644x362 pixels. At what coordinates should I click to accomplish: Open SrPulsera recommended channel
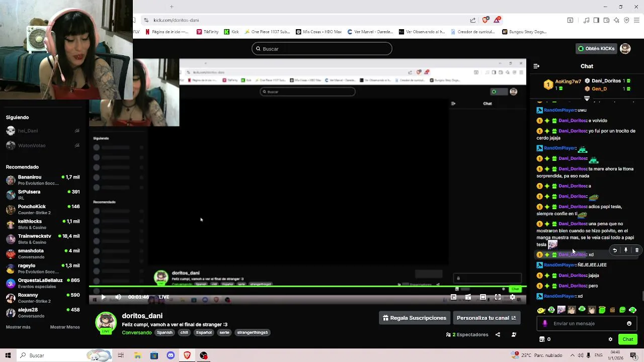(43, 195)
